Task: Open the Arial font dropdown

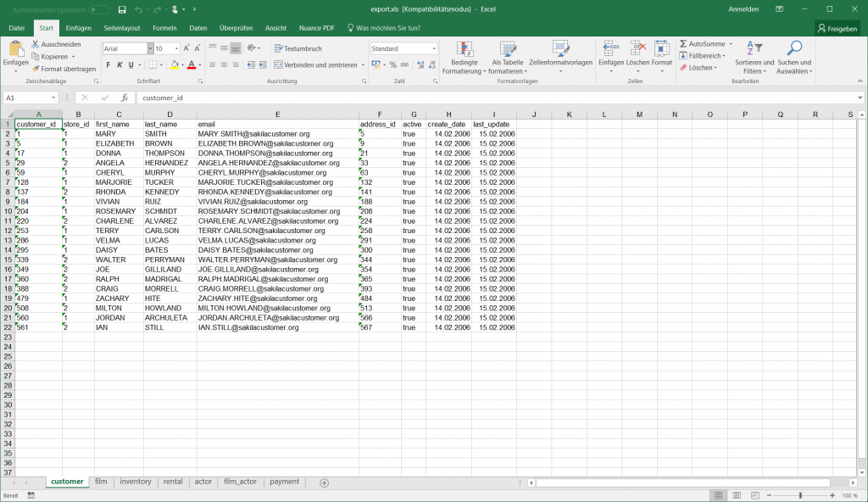Action: [150, 48]
